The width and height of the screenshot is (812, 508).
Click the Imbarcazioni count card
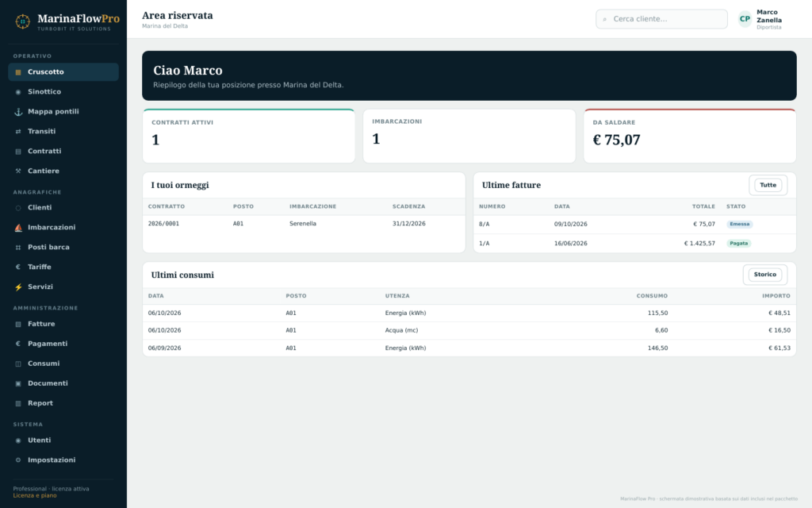tap(469, 136)
